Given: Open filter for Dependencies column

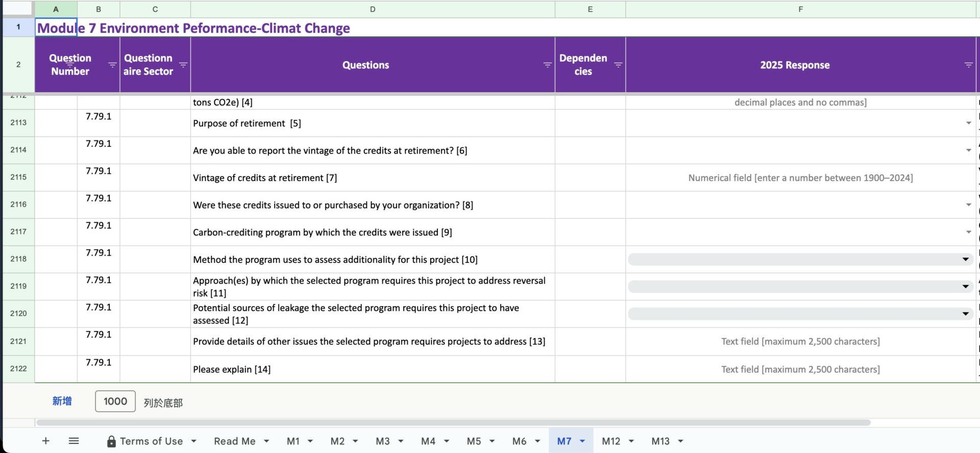Looking at the screenshot, I should 618,65.
